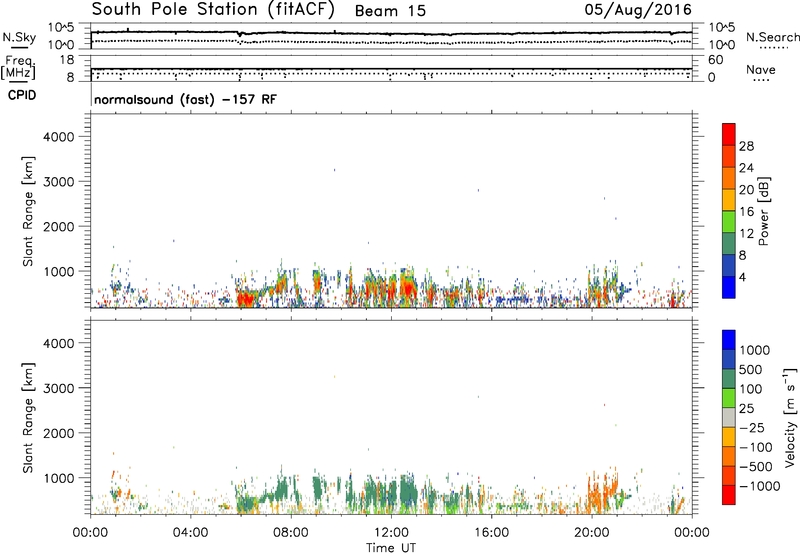The image size is (800, 554).
Task: Click the N.Sky legend label
Action: (x=19, y=37)
